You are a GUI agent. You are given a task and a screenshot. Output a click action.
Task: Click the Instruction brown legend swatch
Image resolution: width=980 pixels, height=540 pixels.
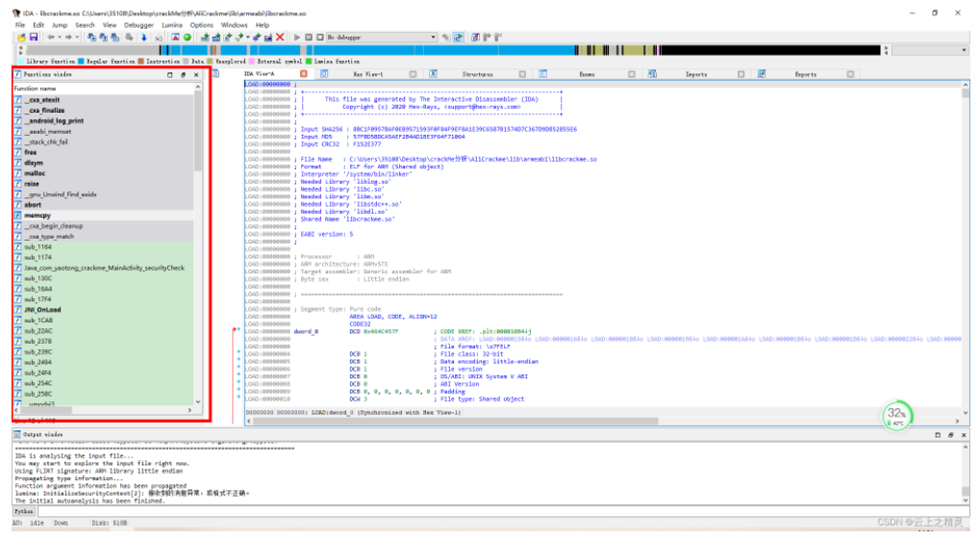coord(140,62)
